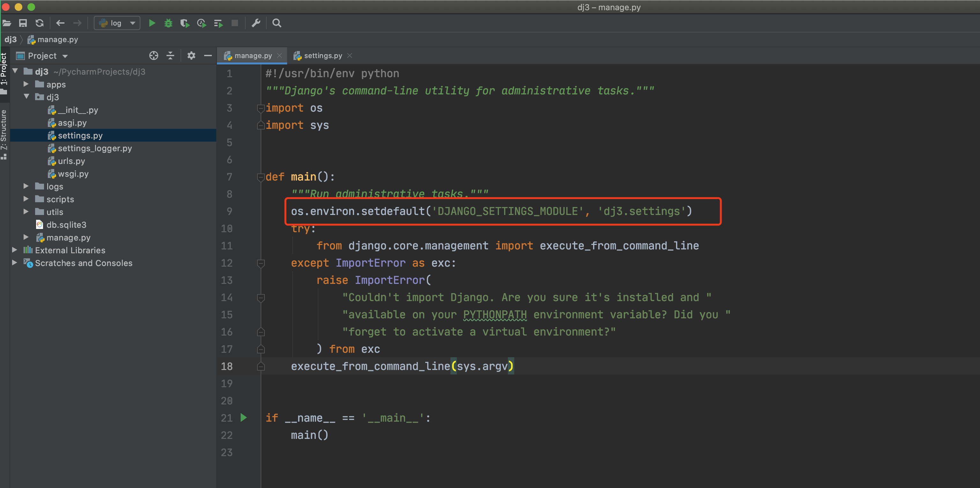Screen dimensions: 980x488
Task: Click the Synchronize reload icon
Action: click(40, 23)
